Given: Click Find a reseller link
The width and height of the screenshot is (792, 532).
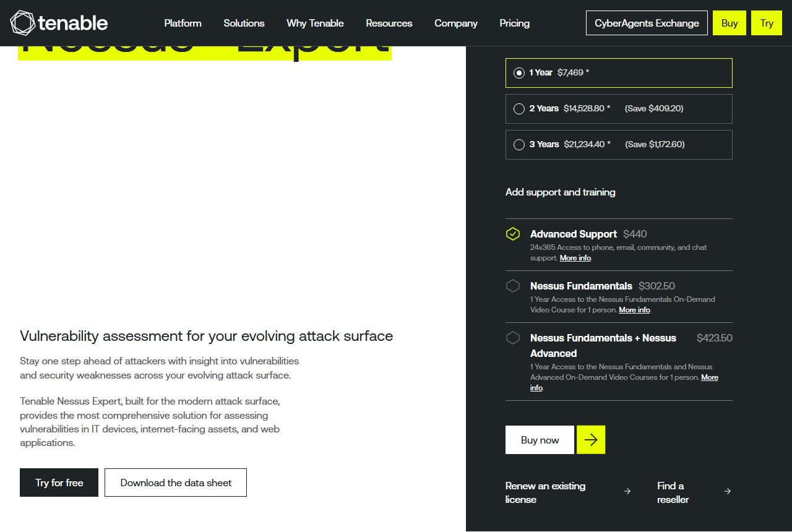Looking at the screenshot, I should coord(673,492).
